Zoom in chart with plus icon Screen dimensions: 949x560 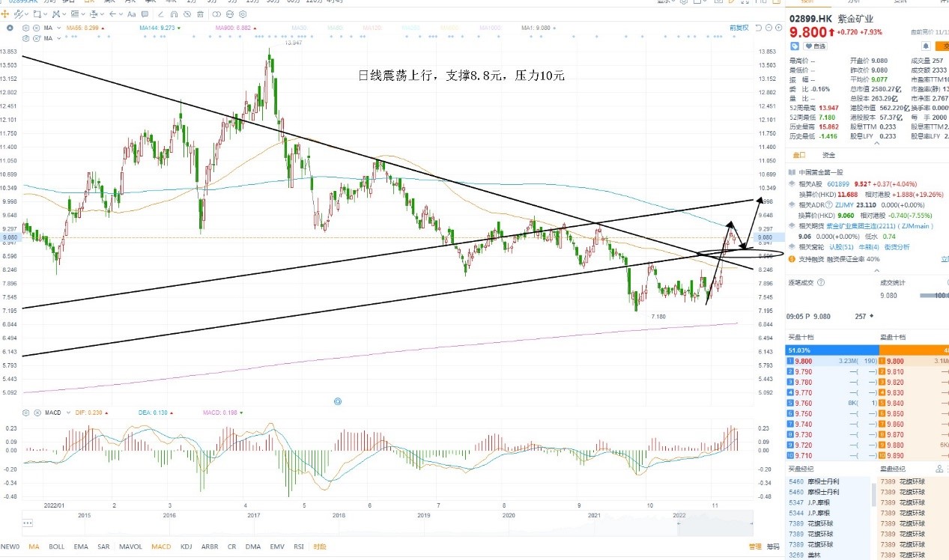pos(779,28)
